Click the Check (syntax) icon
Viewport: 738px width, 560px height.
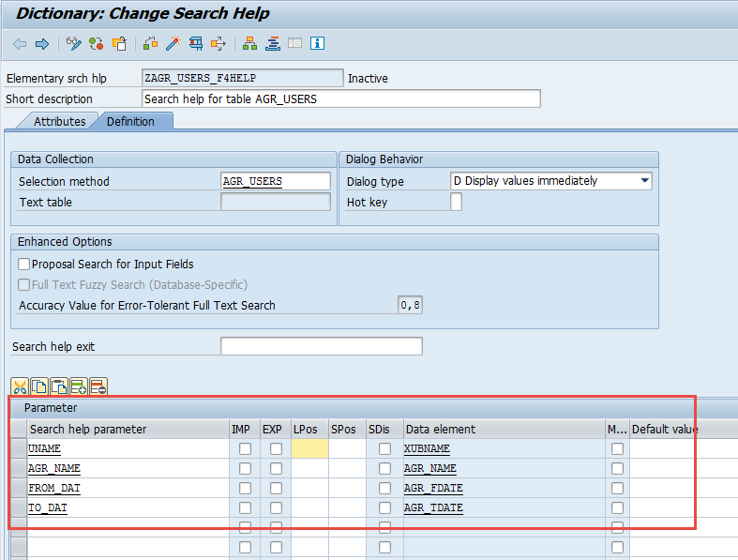pyautogui.click(x=150, y=44)
